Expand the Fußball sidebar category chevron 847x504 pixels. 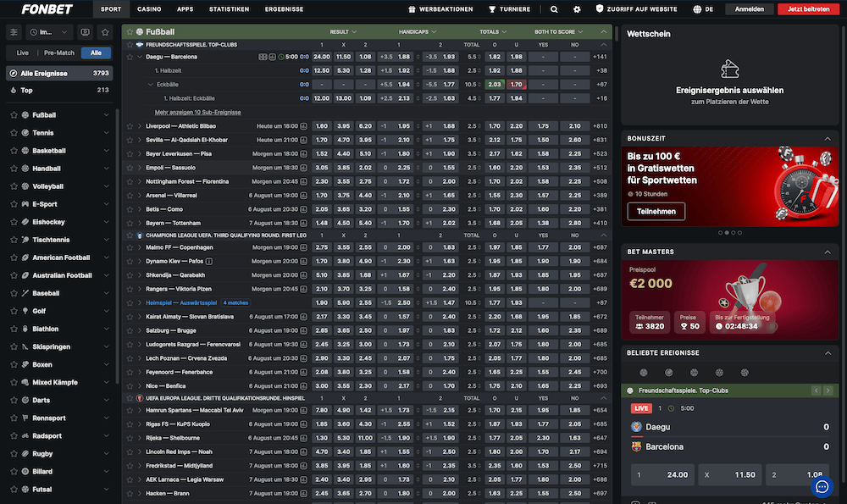[106, 115]
